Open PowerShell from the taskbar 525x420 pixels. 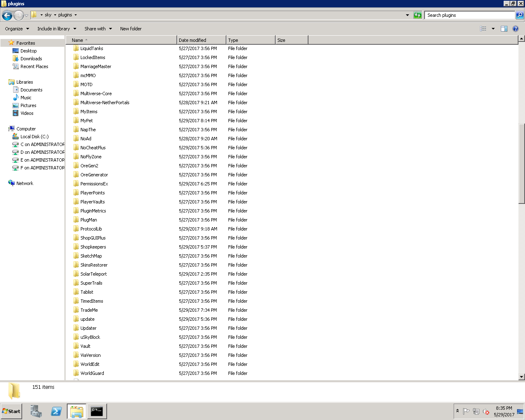pyautogui.click(x=56, y=411)
